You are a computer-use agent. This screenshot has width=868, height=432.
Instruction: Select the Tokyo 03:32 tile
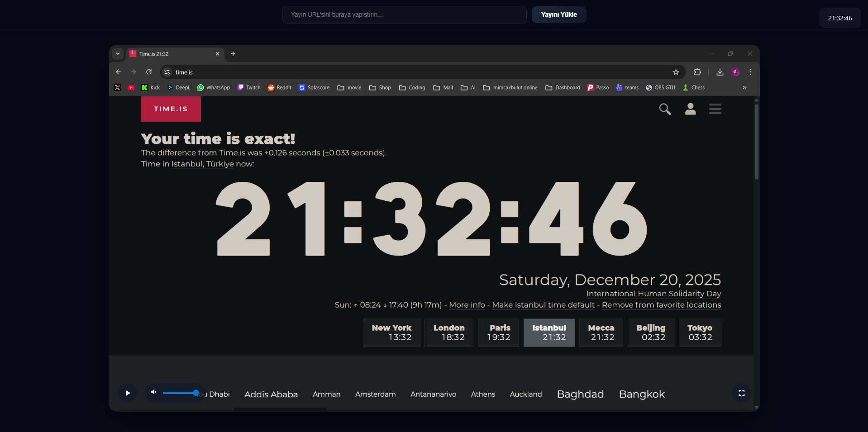(700, 332)
